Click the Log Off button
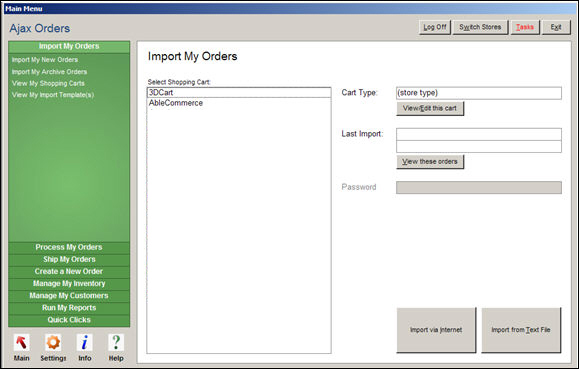 coord(435,27)
